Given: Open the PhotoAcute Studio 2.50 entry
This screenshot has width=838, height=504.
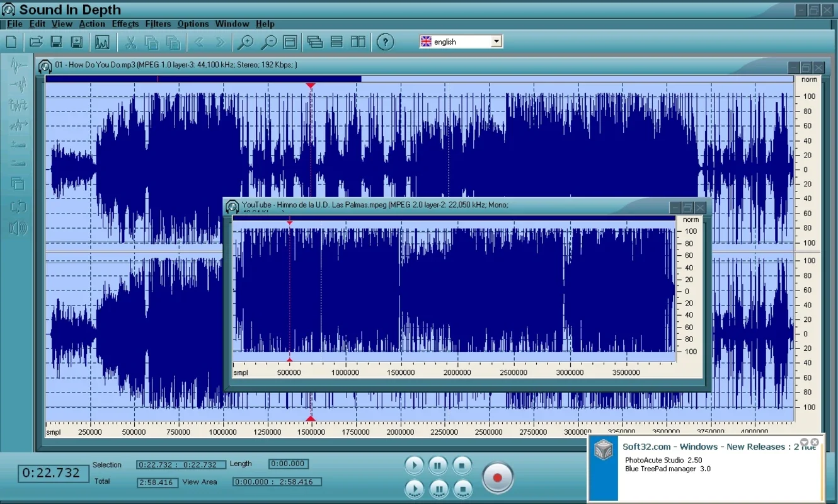Looking at the screenshot, I should (x=663, y=461).
